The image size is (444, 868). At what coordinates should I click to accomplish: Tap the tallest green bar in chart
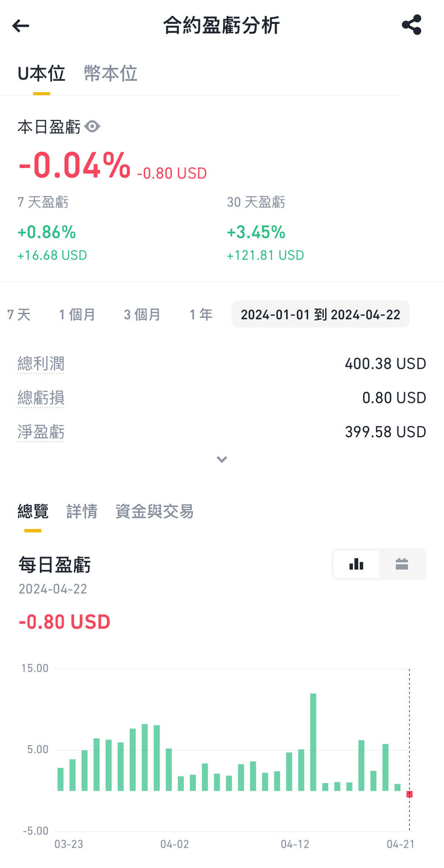click(x=313, y=739)
